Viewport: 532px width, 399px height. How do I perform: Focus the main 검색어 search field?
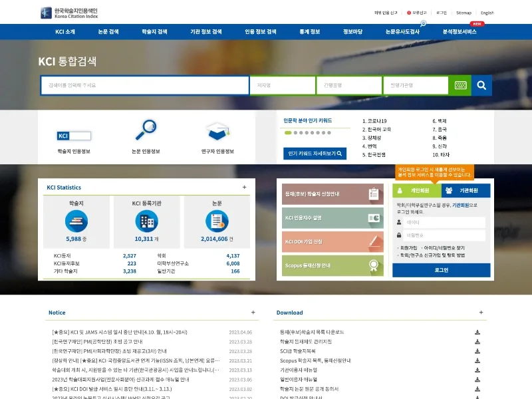coord(145,85)
